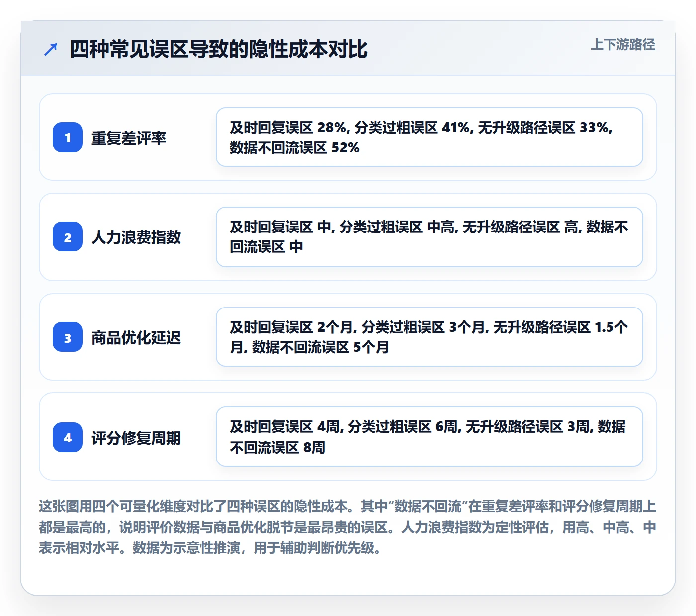Viewport: 696px width, 616px height.
Task: Click the value box with 数据不回流误区 52%
Action: pyautogui.click(x=430, y=137)
